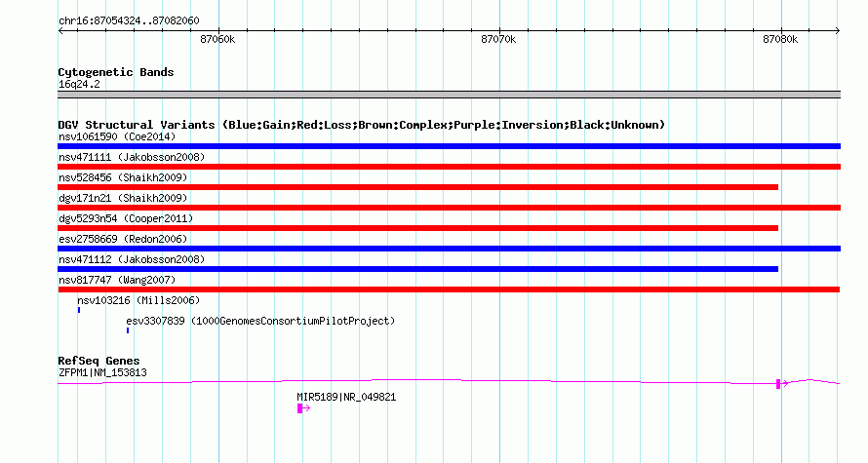Click the chr16:87054324..87082060 coordinate label
Image resolution: width=868 pixels, height=463 pixels.
[129, 21]
